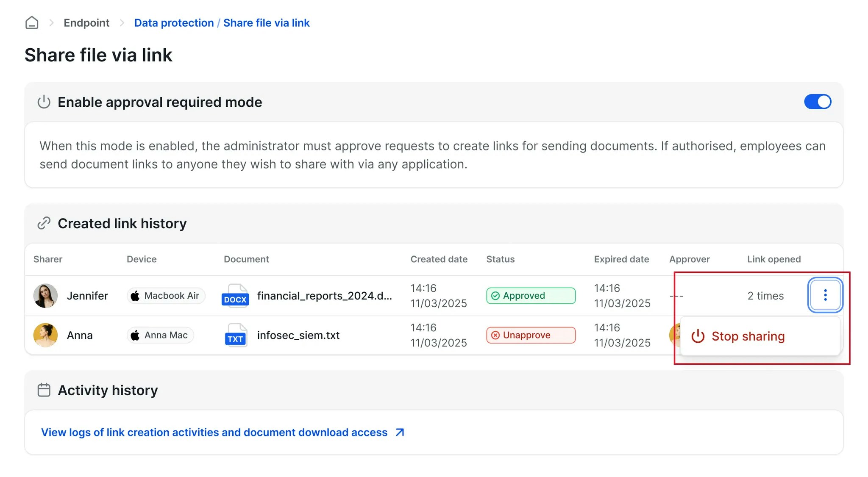Click the Unapprove status badge
The width and height of the screenshot is (868, 477).
(531, 335)
